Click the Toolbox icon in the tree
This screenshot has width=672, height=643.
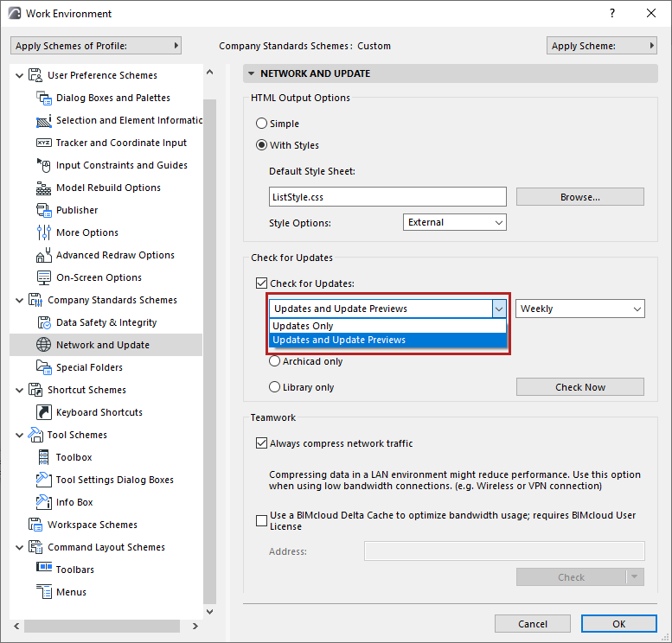point(44,457)
